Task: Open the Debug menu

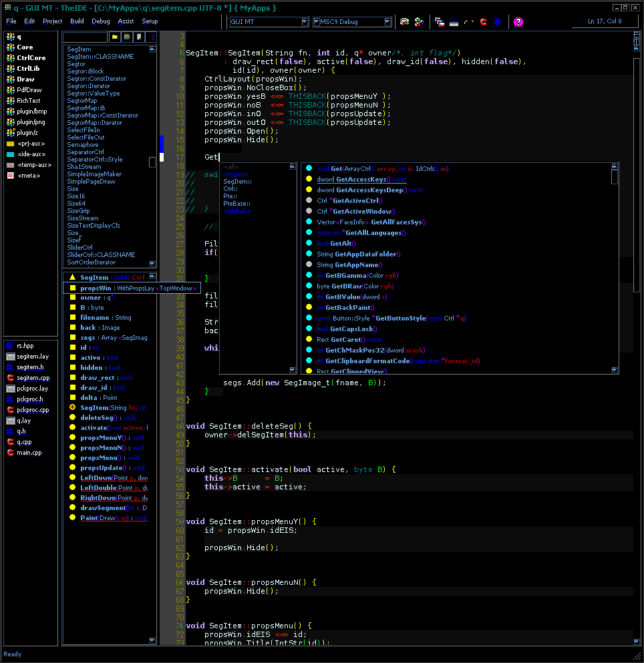Action: (101, 21)
